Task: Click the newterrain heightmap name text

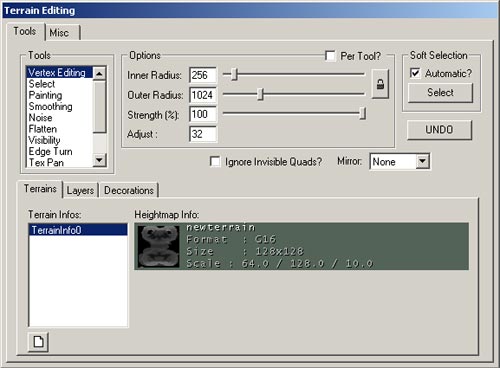Action: click(x=221, y=227)
